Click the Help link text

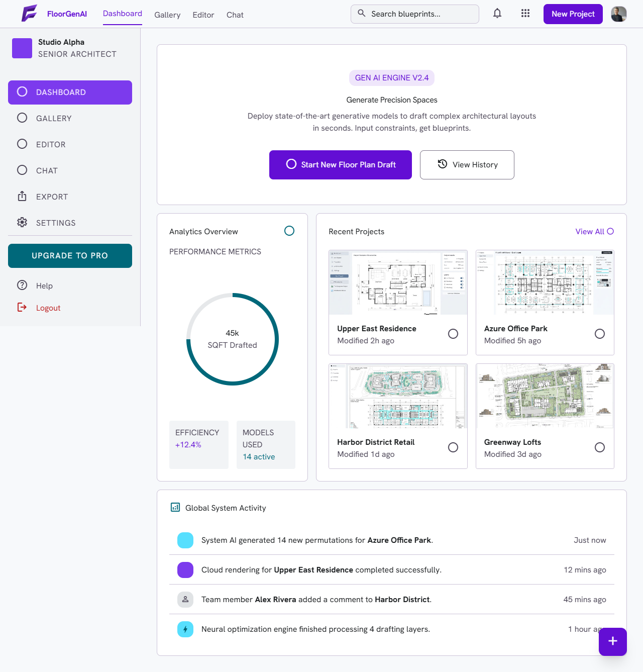click(x=44, y=286)
